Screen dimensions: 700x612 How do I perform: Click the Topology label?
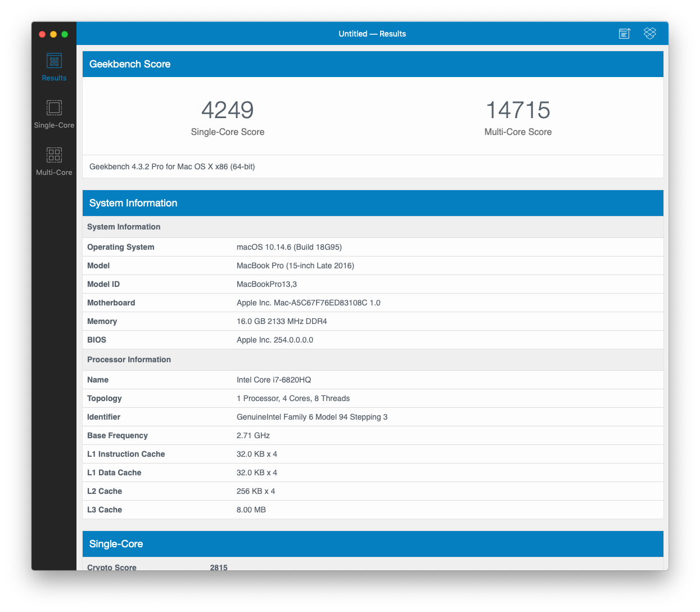[x=105, y=398]
